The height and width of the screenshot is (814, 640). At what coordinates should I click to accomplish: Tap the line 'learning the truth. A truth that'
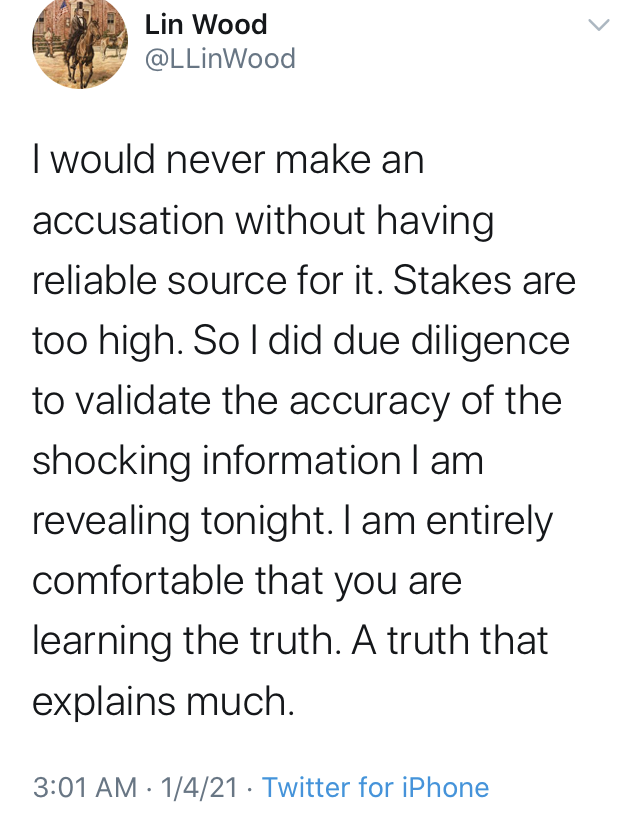click(290, 641)
